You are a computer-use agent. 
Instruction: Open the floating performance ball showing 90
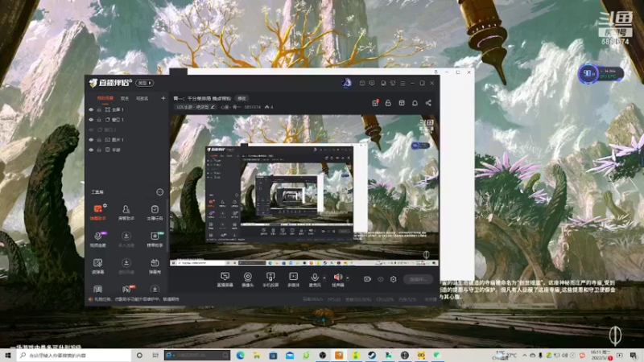(588, 74)
